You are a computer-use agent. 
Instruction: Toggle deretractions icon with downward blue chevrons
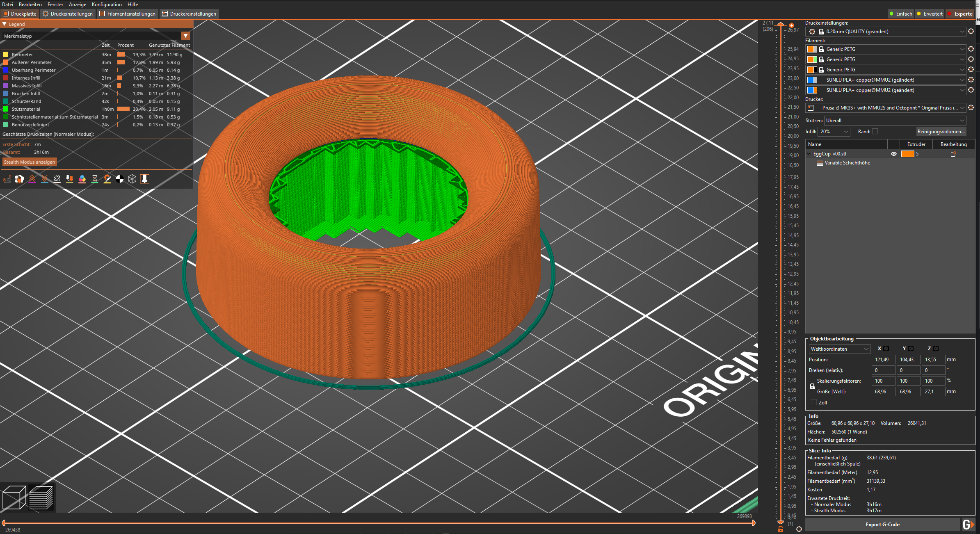pyautogui.click(x=45, y=179)
